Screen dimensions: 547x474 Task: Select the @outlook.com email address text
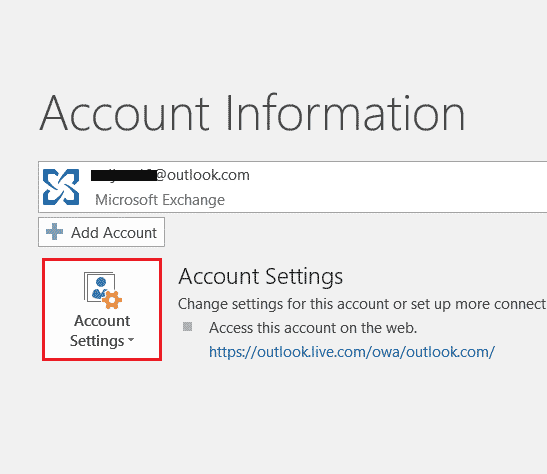click(170, 175)
